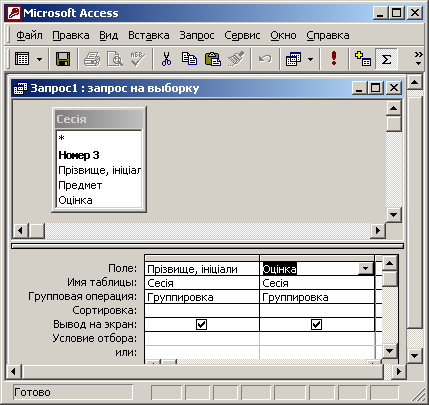
Task: Click the Format Painter brush icon
Action: [x=236, y=59]
